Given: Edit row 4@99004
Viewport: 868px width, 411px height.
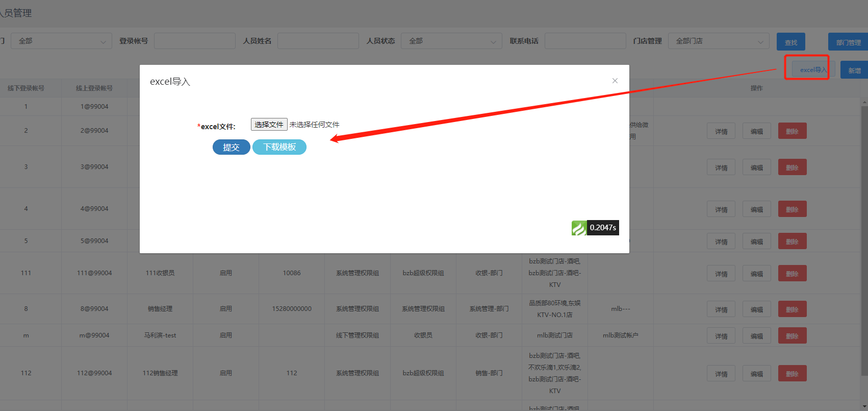Looking at the screenshot, I should pos(757,209).
